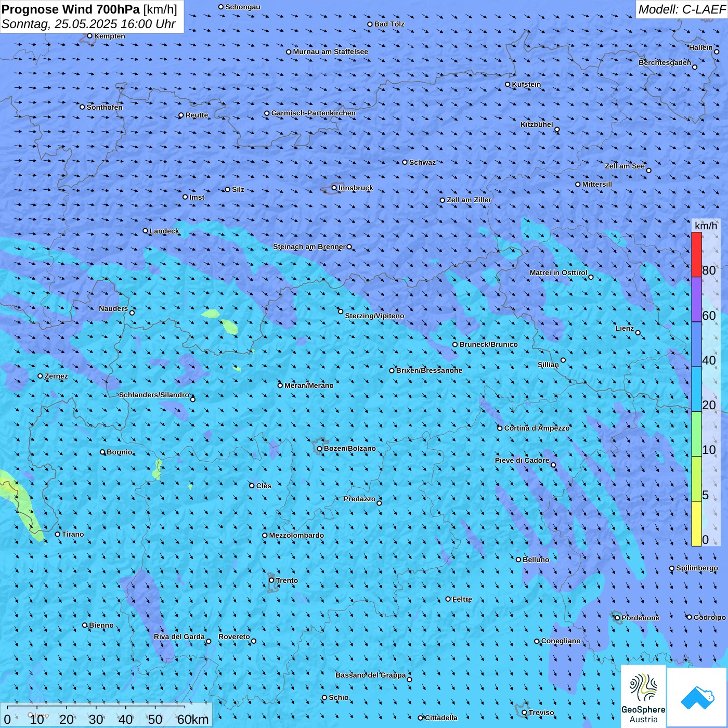Click the 'Bad Tölz' label
728x728 pixels.
(x=389, y=24)
